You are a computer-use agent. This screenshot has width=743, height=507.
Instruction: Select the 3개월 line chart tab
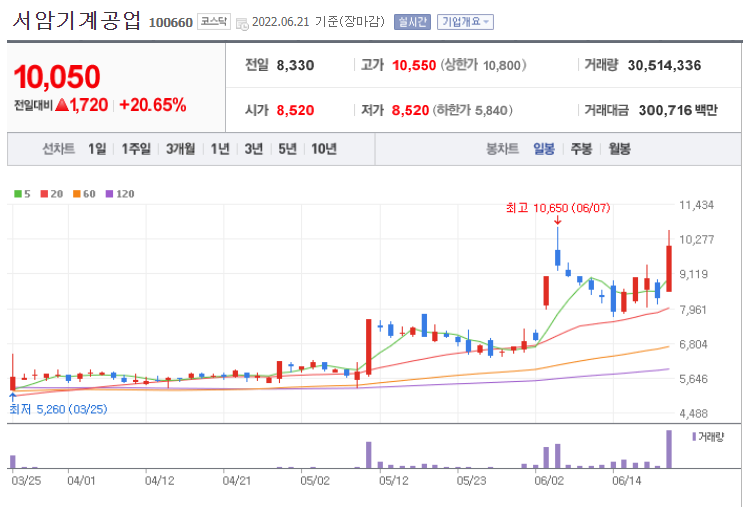181,149
